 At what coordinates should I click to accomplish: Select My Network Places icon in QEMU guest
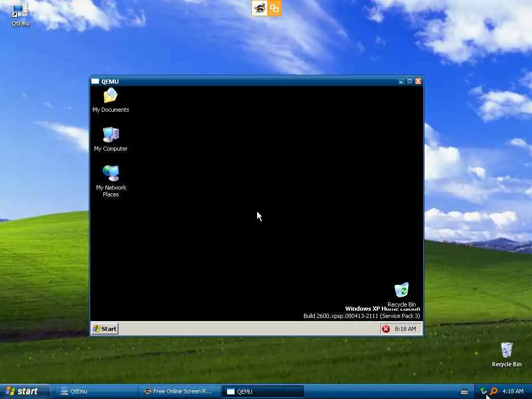[111, 181]
